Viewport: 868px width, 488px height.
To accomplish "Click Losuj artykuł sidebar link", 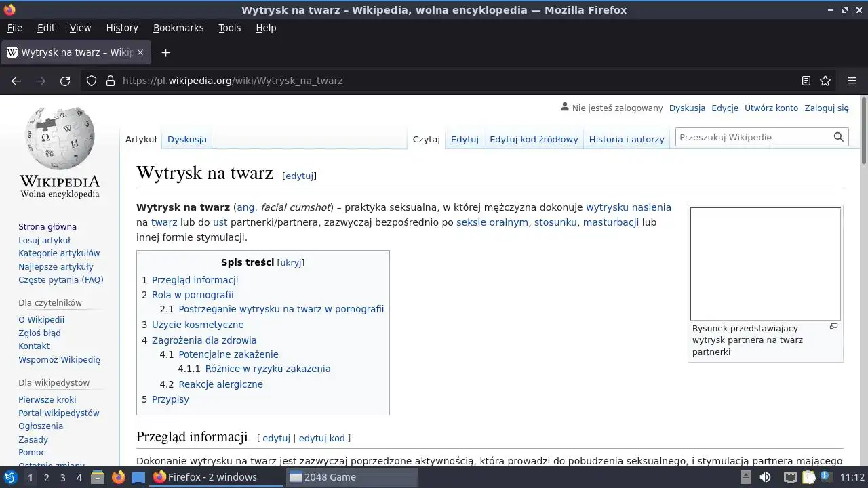I will coord(44,240).
